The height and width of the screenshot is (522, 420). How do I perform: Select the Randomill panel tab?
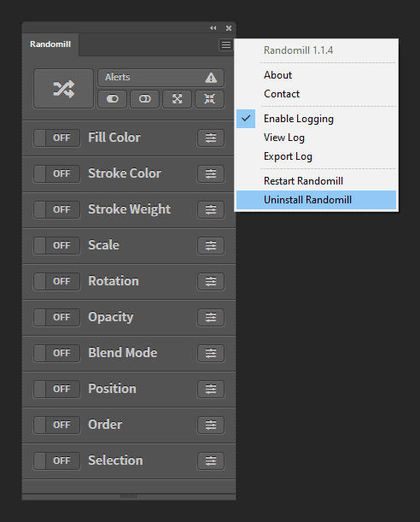50,44
